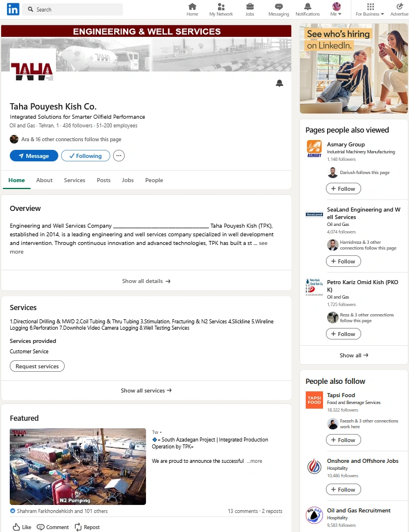Expand overview with see more

263,243
